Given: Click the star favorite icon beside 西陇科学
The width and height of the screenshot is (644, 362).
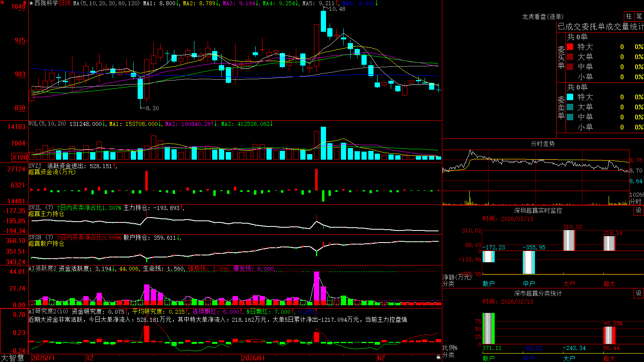Looking at the screenshot, I should (x=31, y=3).
